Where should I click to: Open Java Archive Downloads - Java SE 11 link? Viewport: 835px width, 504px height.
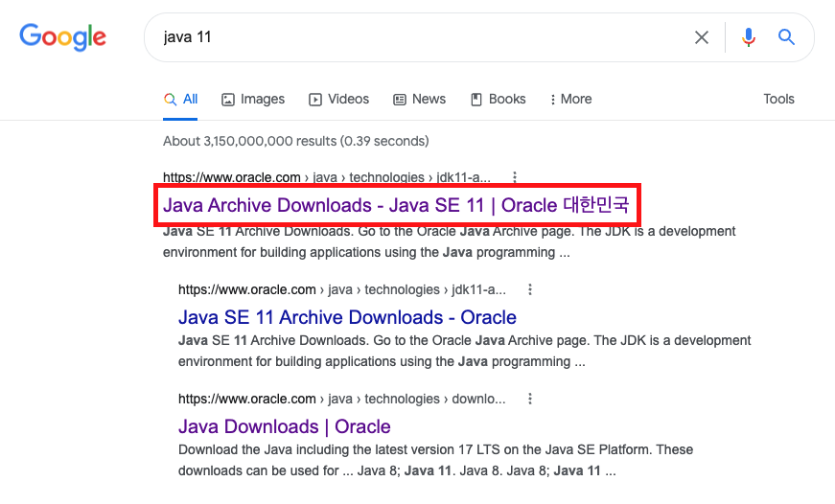[396, 205]
